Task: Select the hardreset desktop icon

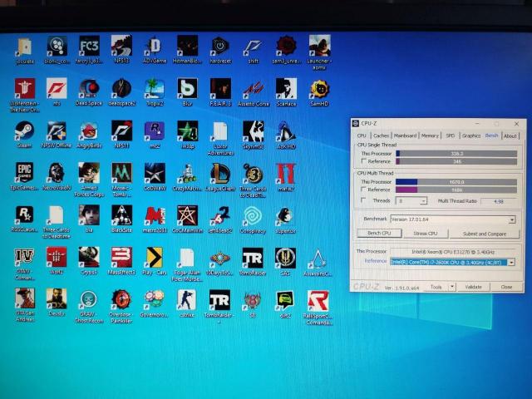Action: pos(220,50)
